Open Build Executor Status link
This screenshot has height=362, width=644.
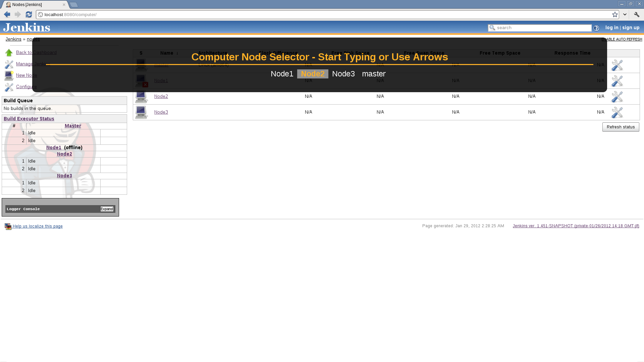tap(29, 119)
